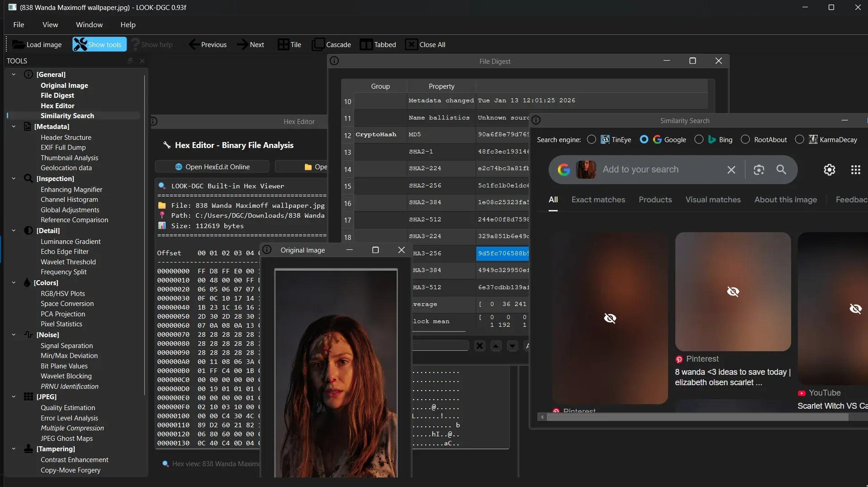Select the Google search engine radio

coord(644,139)
